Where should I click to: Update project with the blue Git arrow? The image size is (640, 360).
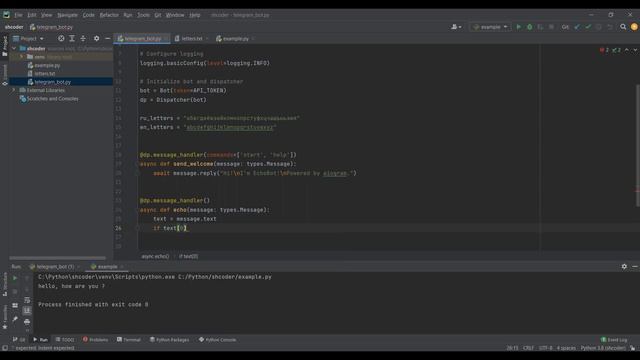[x=577, y=27]
